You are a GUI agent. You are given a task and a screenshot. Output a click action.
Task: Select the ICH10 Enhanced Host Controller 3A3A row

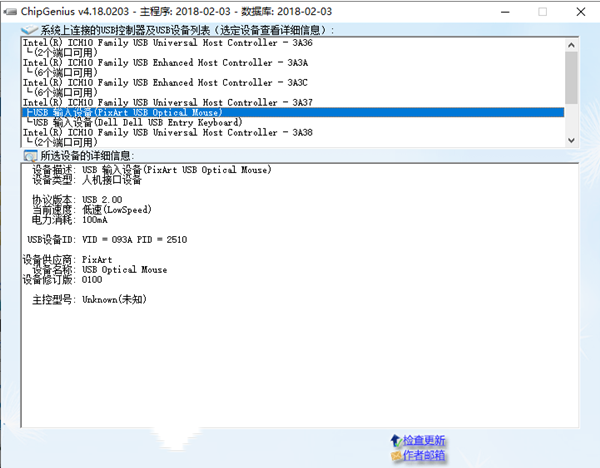point(293,62)
